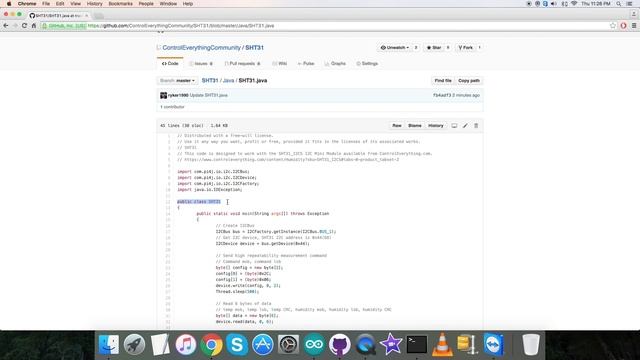Click the Raw button

click(397, 126)
